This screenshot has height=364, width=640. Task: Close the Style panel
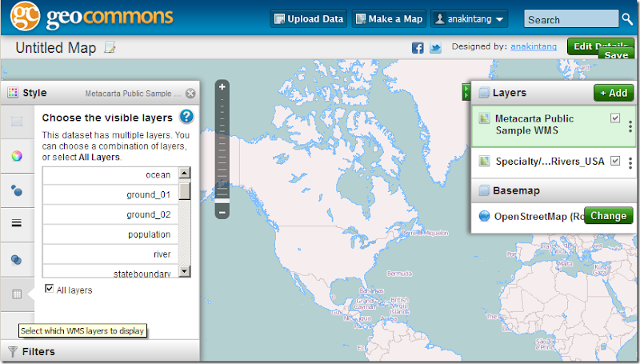(x=190, y=94)
